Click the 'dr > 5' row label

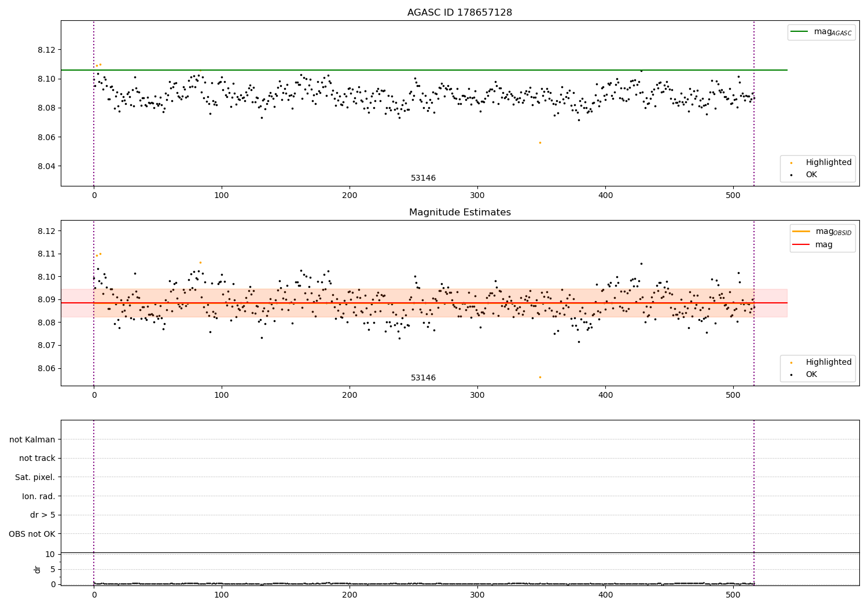click(x=43, y=515)
